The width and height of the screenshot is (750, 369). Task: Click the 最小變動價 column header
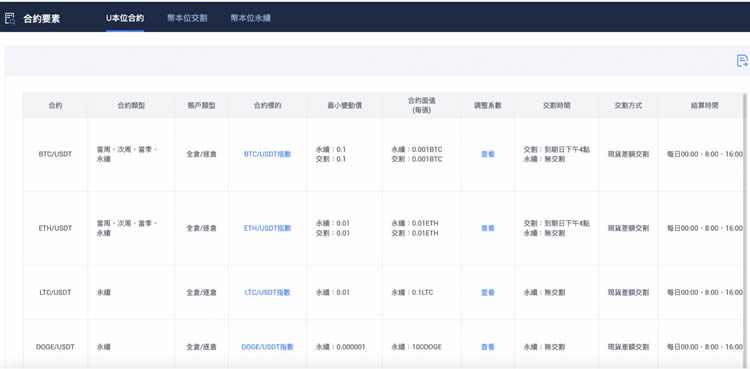(x=344, y=105)
